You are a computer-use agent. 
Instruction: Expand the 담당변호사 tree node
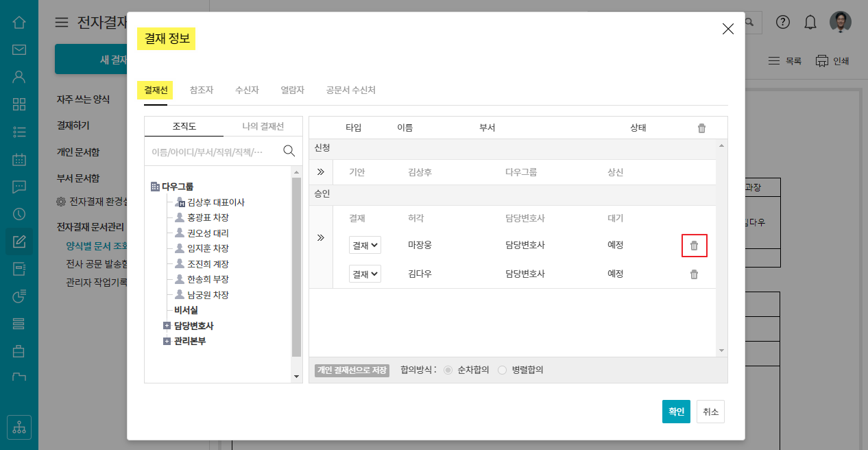coord(167,326)
